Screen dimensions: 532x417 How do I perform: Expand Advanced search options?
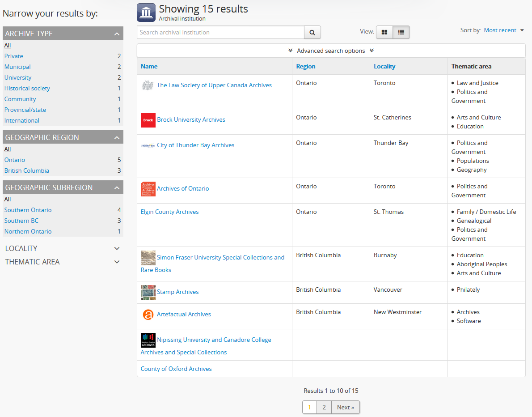coord(331,51)
